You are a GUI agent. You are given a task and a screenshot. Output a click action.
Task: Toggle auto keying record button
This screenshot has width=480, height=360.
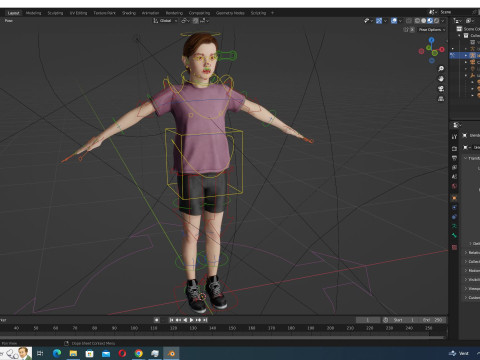[156, 320]
